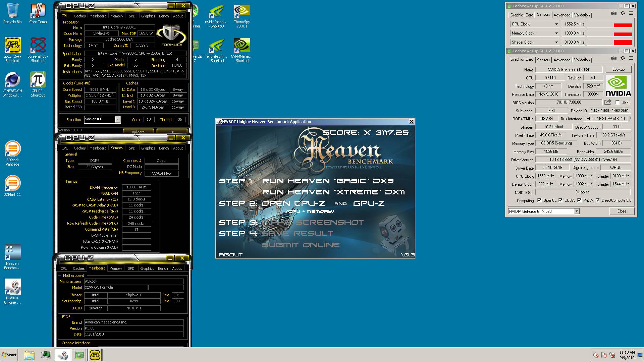Toggle the OpenCL checkbox
The height and width of the screenshot is (362, 644).
click(539, 200)
